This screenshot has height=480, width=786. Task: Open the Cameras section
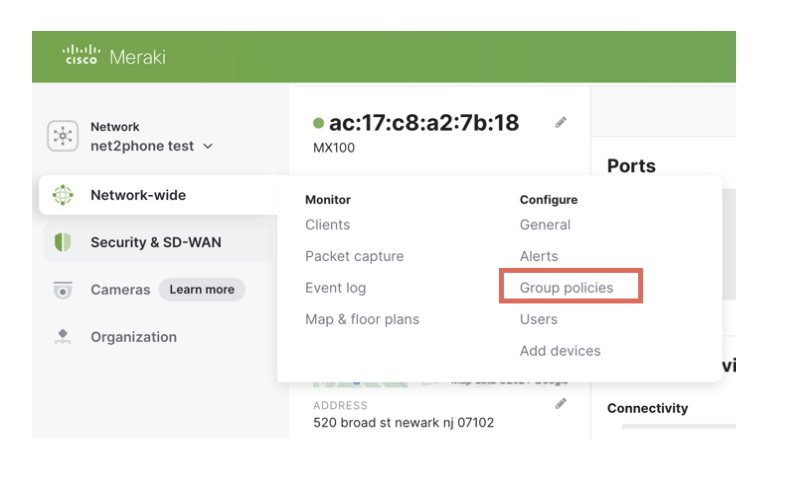pos(120,290)
